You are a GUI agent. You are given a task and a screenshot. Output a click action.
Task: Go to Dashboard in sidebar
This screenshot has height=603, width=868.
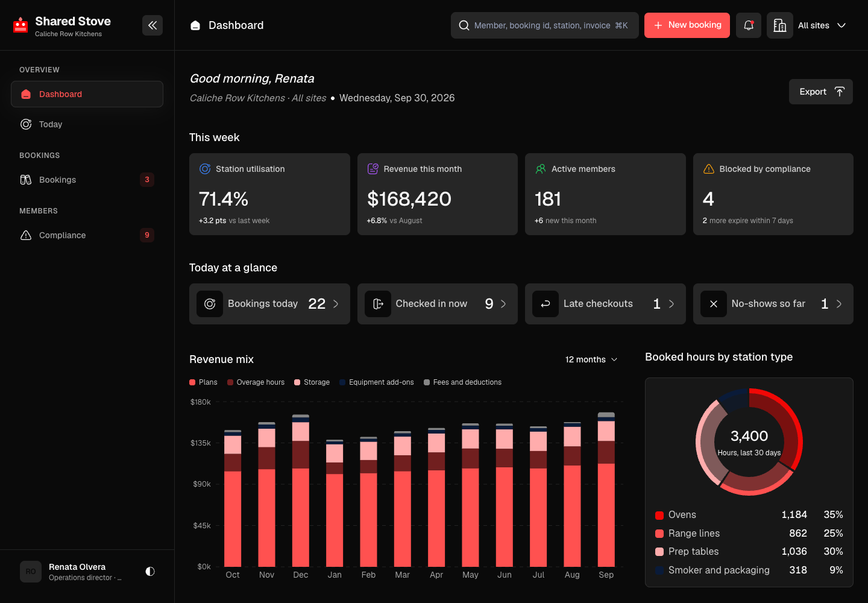(87, 94)
